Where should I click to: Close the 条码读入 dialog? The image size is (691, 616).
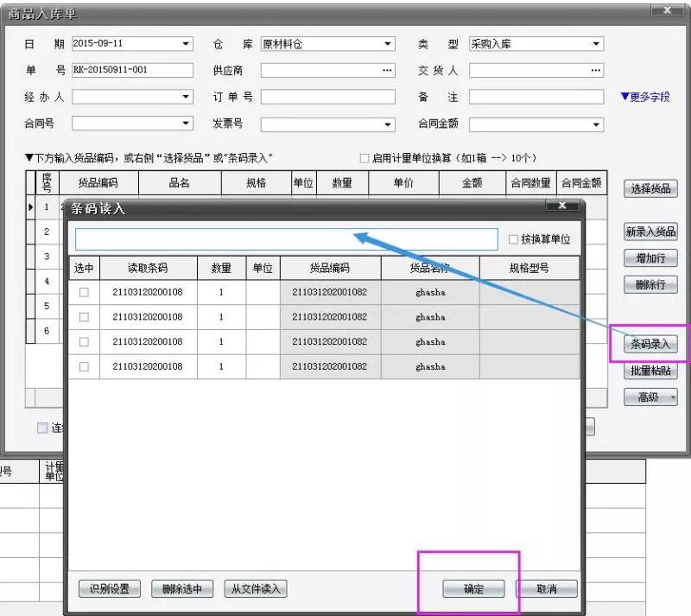tap(562, 206)
